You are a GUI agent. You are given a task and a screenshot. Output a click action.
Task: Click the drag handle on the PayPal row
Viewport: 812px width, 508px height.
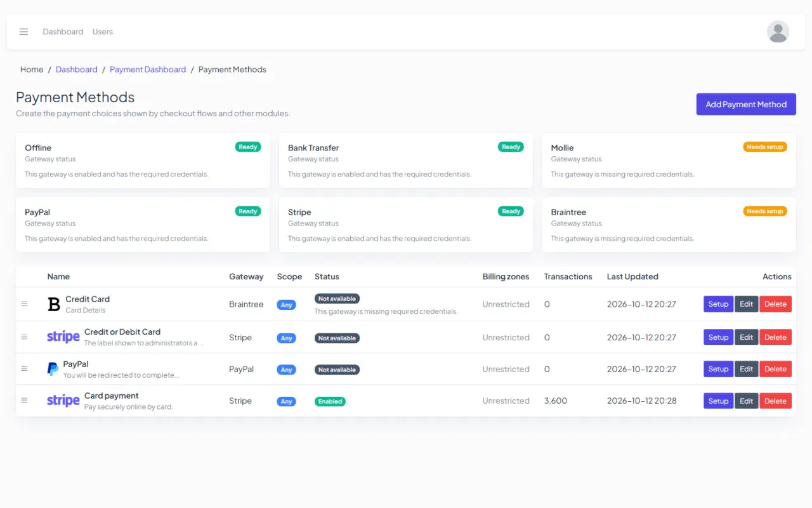[25, 369]
